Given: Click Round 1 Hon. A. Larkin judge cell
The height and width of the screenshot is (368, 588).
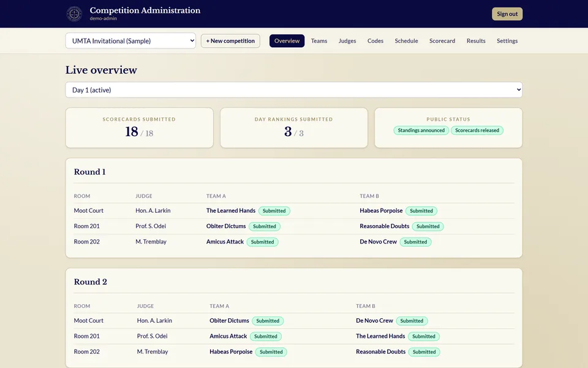Looking at the screenshot, I should point(153,210).
